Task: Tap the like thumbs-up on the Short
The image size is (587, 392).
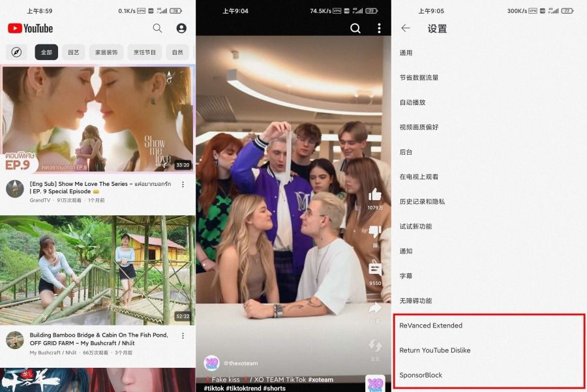Action: pyautogui.click(x=375, y=194)
